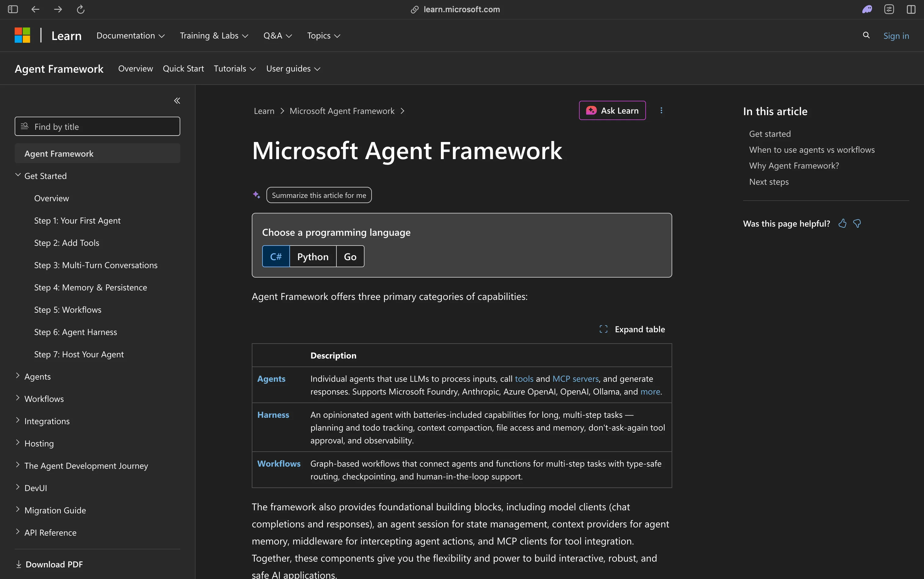The image size is (924, 579).
Task: Open the Overview tab in Agent Framework header
Action: pos(136,68)
